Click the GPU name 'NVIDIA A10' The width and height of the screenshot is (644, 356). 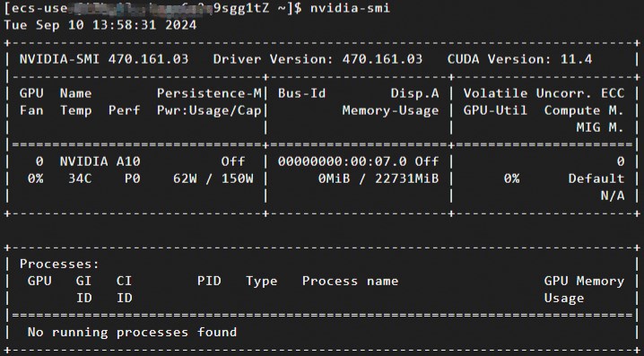[100, 161]
